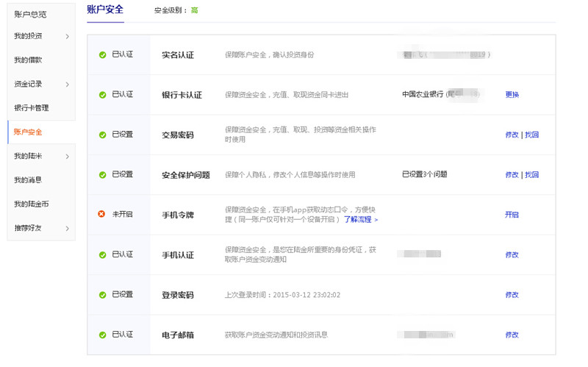The height and width of the screenshot is (367, 588).
Task: Open 资金记录 menu item
Action: click(x=28, y=84)
